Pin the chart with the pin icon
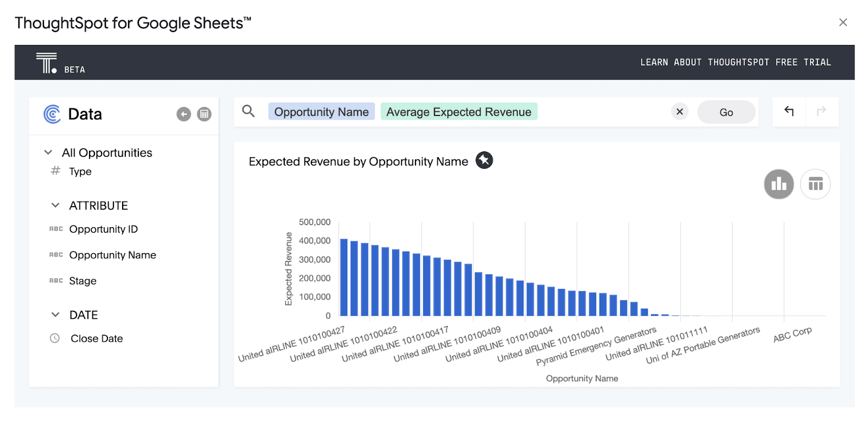The height and width of the screenshot is (423, 868). [484, 161]
